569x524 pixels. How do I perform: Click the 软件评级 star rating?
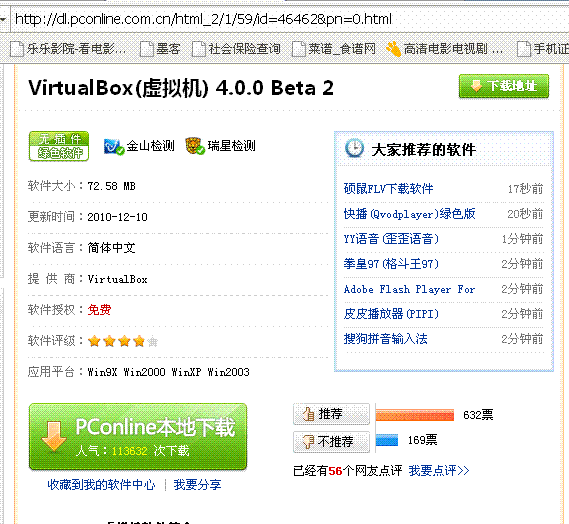(x=123, y=341)
